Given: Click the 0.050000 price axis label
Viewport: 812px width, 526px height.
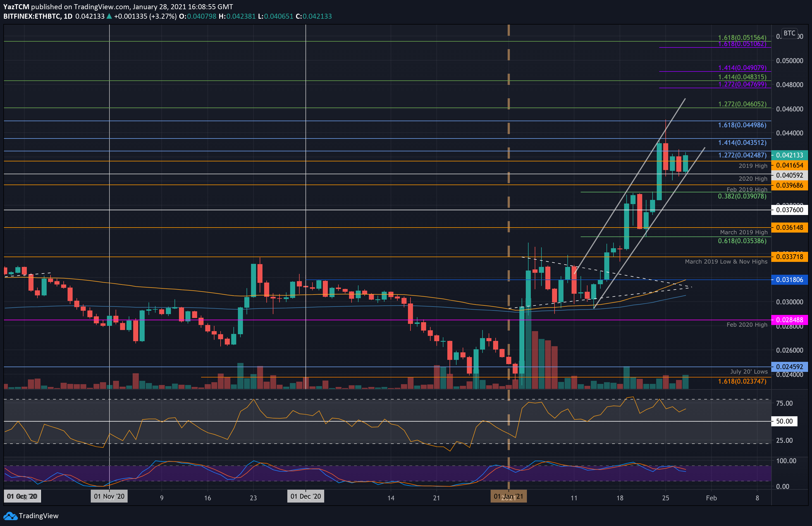Looking at the screenshot, I should (789, 61).
